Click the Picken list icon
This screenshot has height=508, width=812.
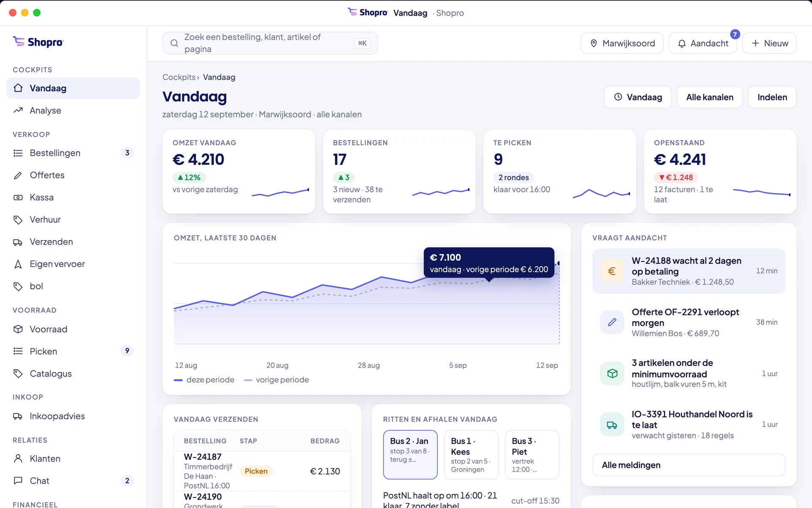click(18, 351)
